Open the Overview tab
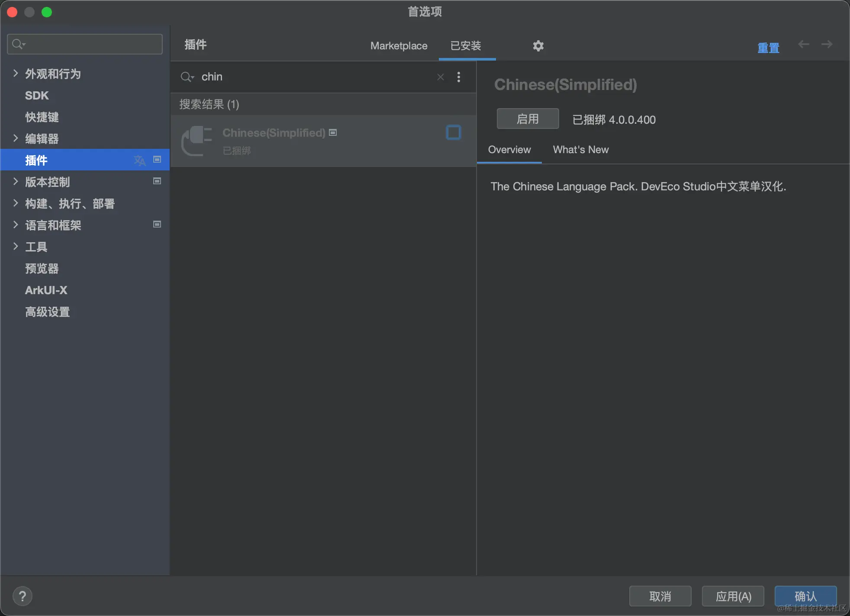850x616 pixels. (x=509, y=150)
